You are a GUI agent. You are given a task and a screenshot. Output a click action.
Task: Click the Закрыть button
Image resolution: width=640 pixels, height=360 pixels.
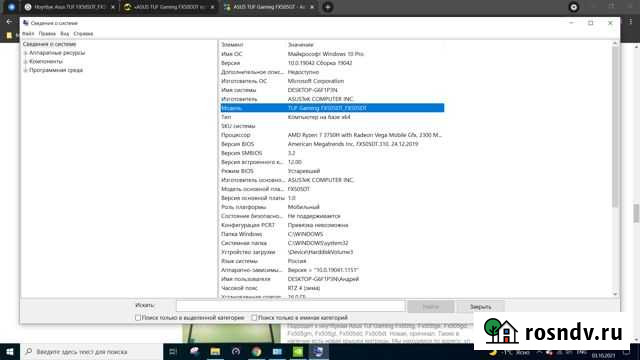point(480,307)
